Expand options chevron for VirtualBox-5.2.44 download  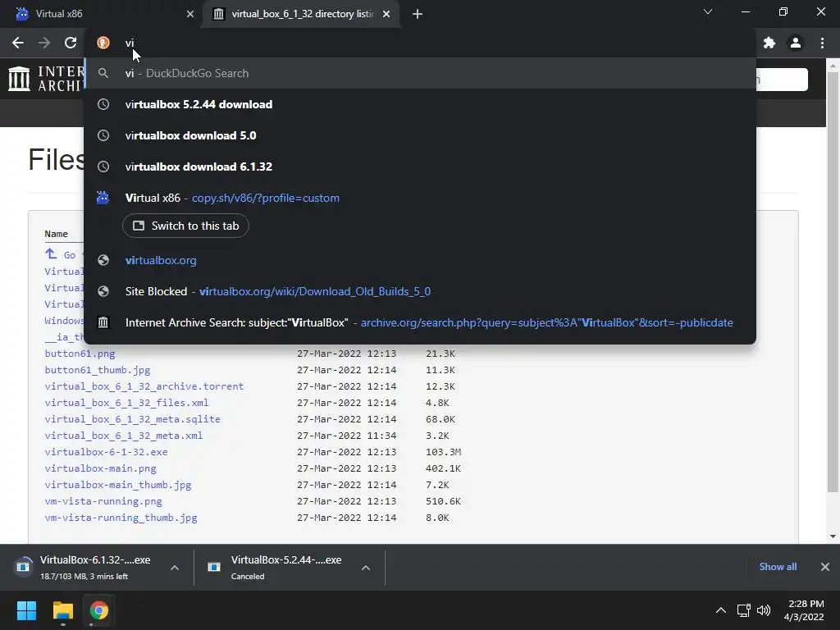click(366, 568)
